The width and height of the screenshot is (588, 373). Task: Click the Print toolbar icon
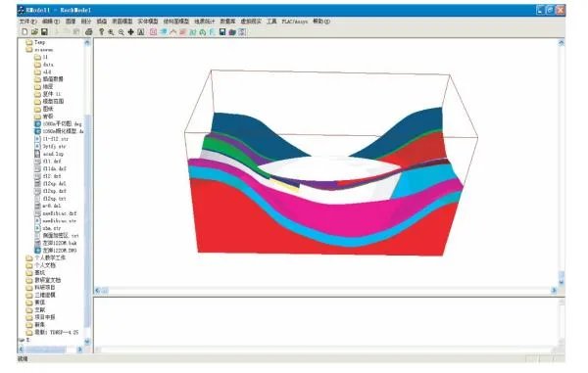[x=89, y=32]
